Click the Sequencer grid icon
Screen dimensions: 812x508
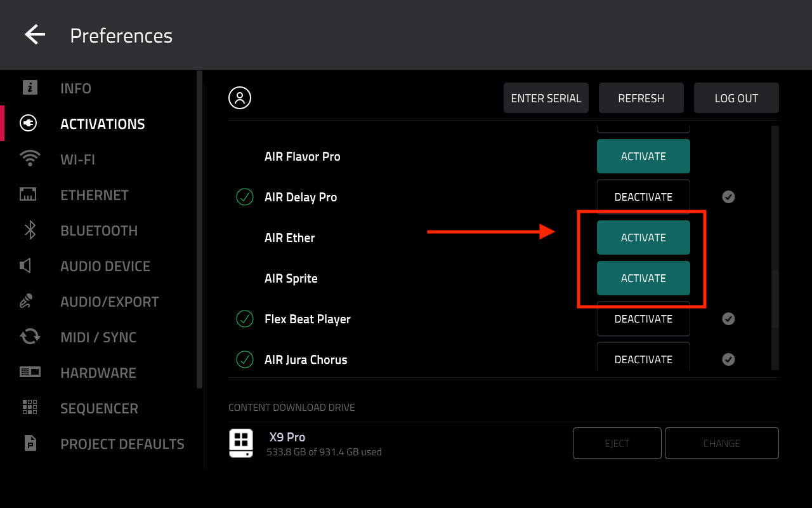point(30,407)
